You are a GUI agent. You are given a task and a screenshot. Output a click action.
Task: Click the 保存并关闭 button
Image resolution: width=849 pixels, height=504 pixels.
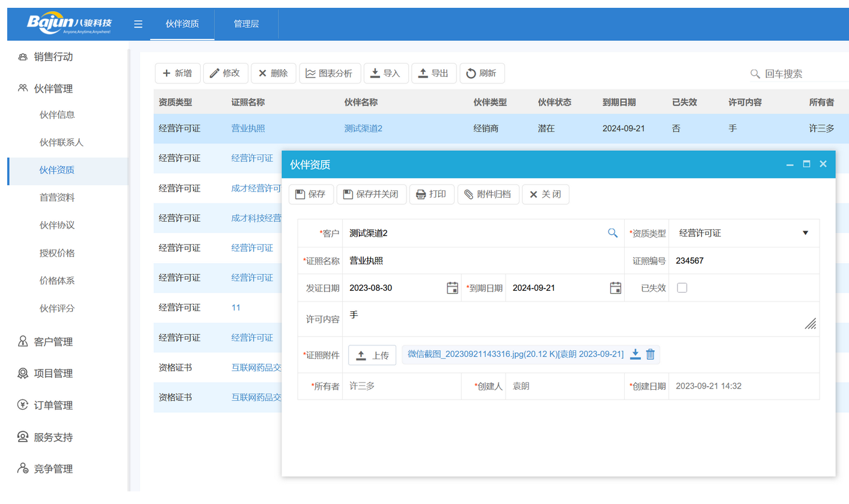click(371, 195)
